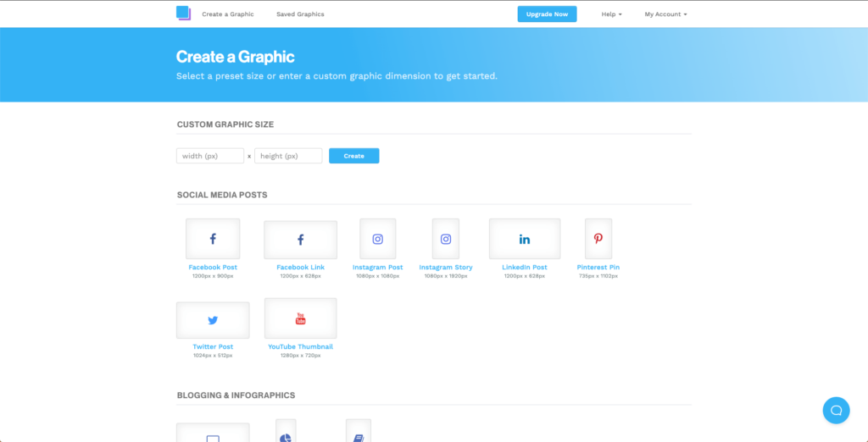Click the height (px) input field

(x=288, y=156)
